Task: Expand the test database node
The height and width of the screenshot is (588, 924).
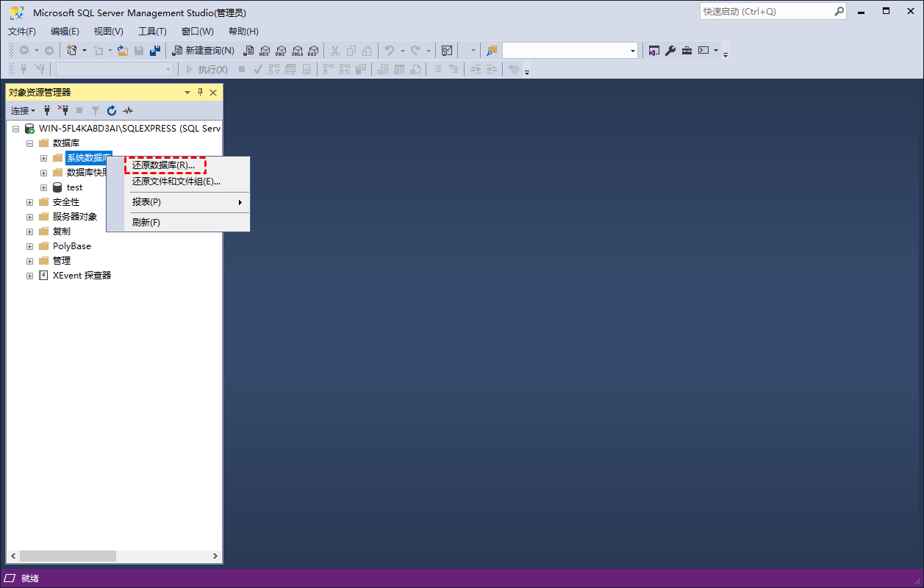Action: click(44, 187)
